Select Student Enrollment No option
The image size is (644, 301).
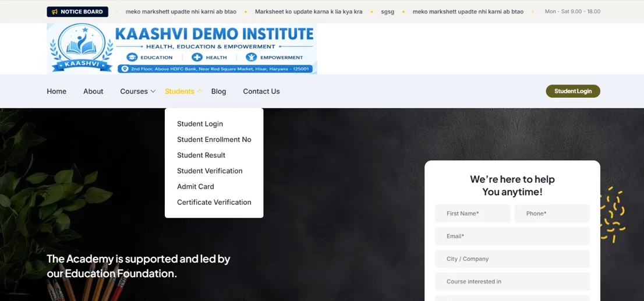click(214, 139)
